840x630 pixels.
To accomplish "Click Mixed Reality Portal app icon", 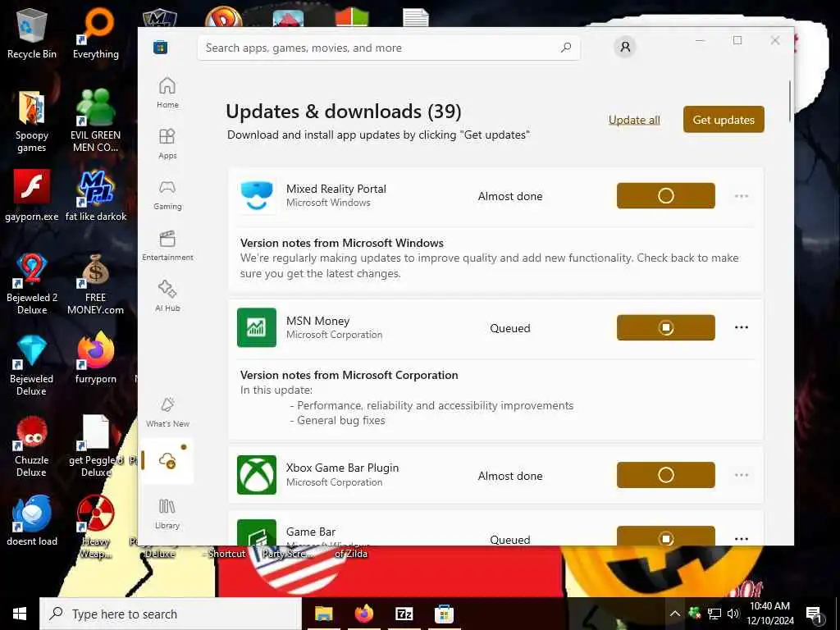I will pyautogui.click(x=257, y=195).
